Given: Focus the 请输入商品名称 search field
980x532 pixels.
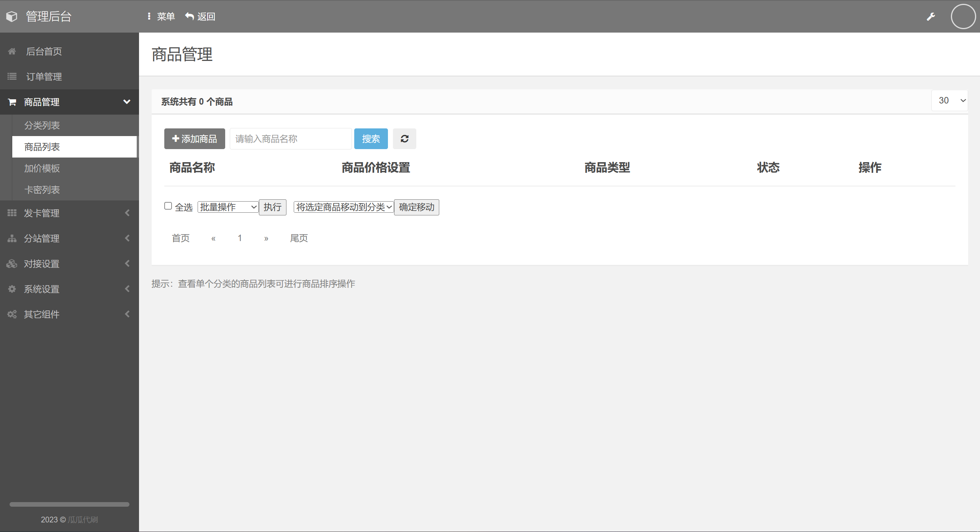Looking at the screenshot, I should pos(290,139).
